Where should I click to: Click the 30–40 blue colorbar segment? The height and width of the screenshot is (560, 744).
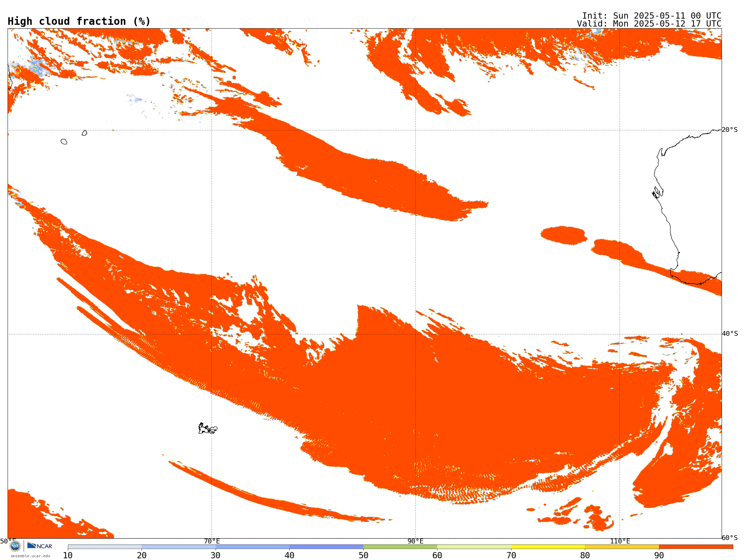(x=252, y=547)
